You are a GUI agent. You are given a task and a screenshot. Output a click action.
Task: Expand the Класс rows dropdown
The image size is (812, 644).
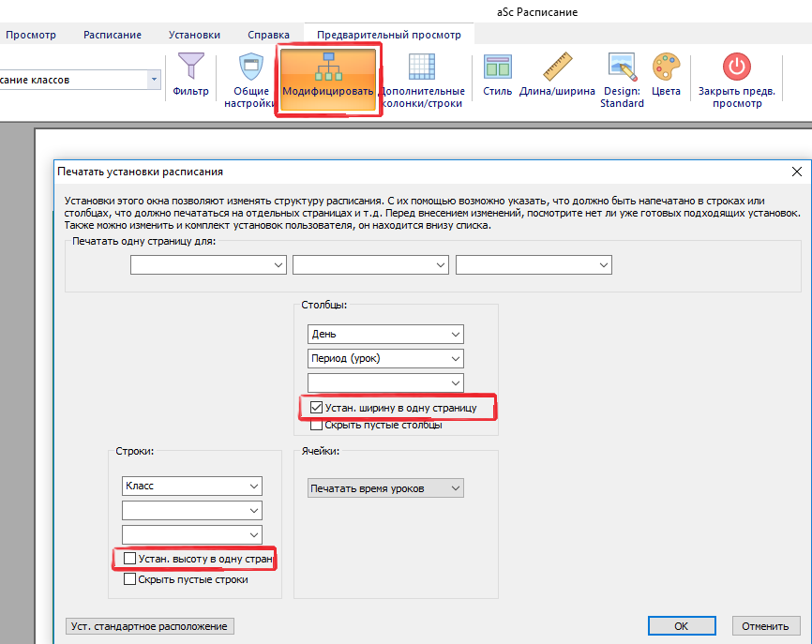253,487
